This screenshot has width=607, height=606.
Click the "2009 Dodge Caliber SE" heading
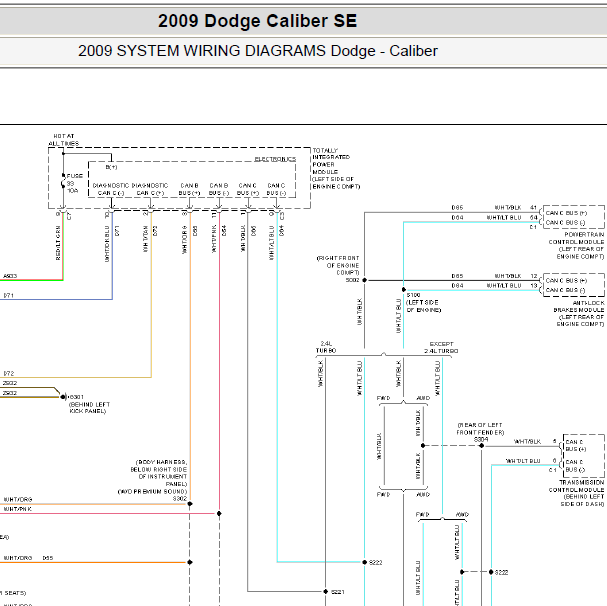[257, 21]
